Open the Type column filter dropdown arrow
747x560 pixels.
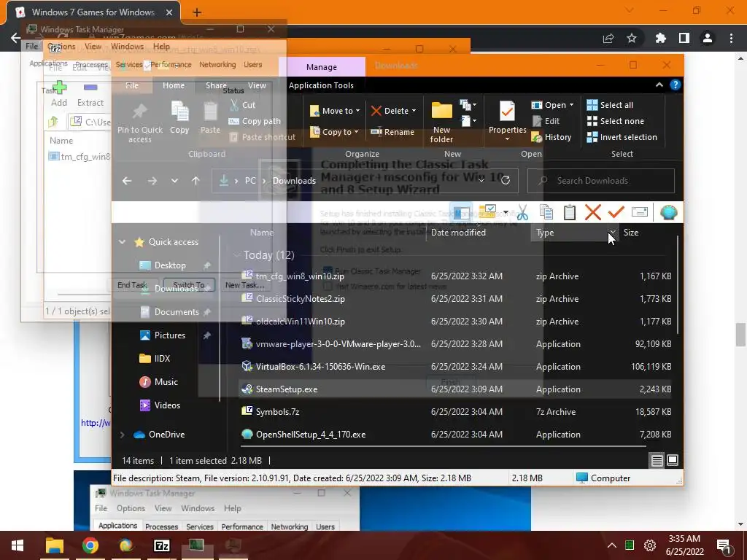coord(613,233)
